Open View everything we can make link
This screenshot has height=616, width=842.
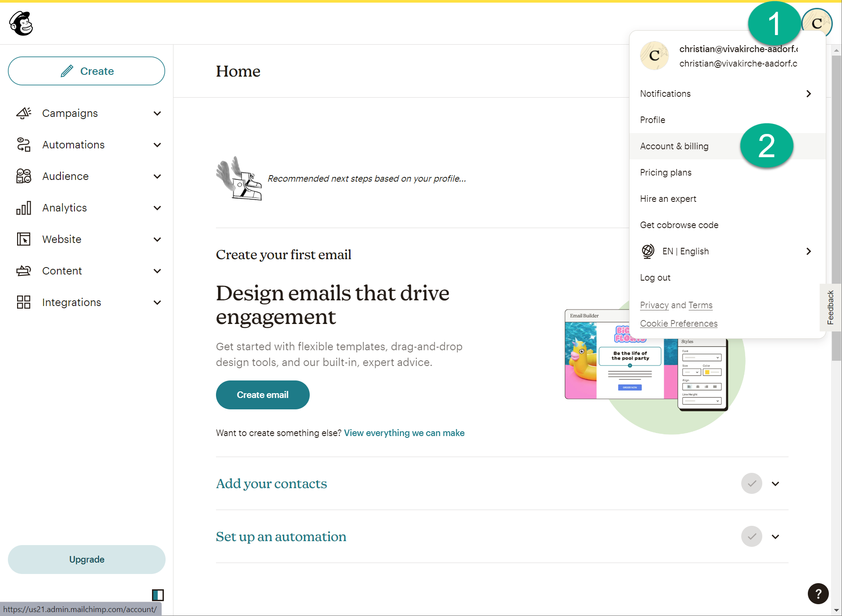pos(404,433)
